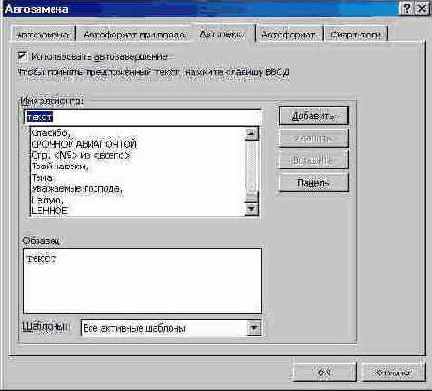Switch to the Автозамена tab

pos(43,34)
